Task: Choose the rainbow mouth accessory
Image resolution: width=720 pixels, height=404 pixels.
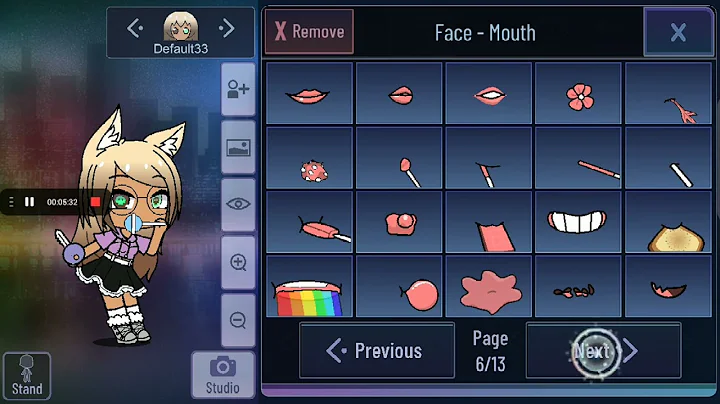Action: (x=309, y=286)
